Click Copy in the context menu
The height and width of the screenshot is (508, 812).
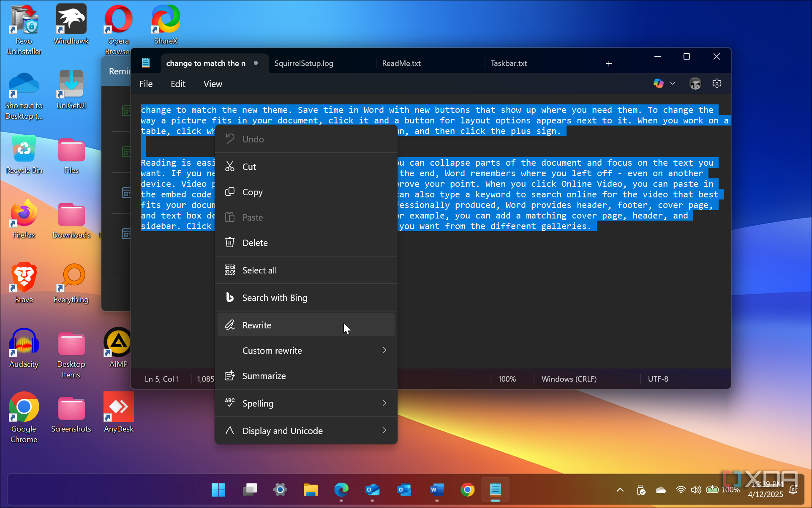point(306,192)
